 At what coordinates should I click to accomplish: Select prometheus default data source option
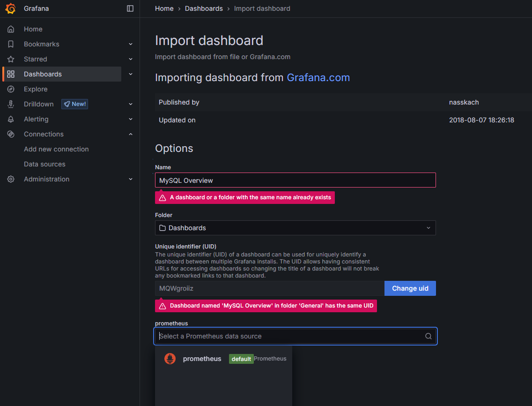click(223, 359)
